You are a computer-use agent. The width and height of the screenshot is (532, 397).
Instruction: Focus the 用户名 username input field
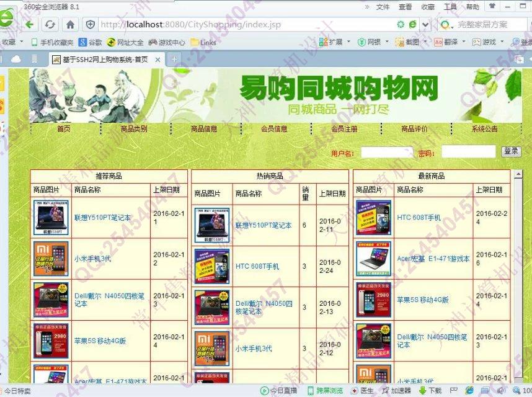coord(387,153)
